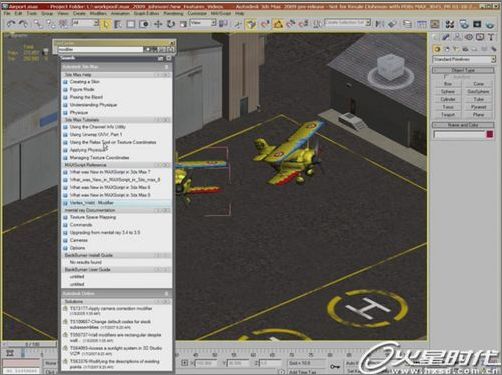The image size is (502, 375).
Task: Collapse the Object Type rollout
Action: click(463, 70)
